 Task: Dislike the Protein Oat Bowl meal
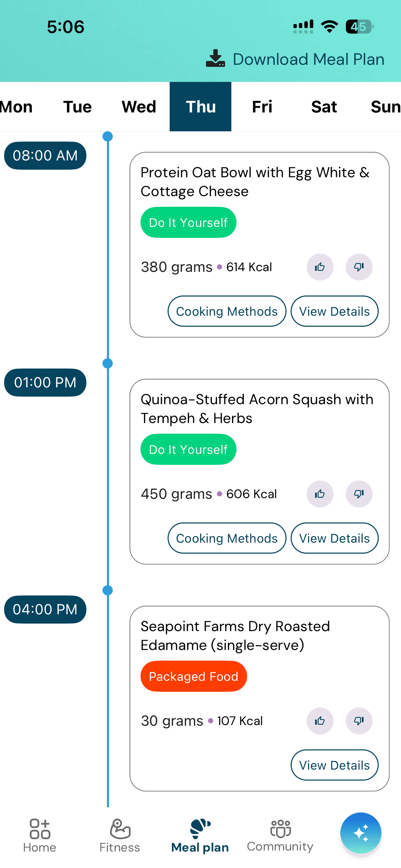(x=359, y=267)
